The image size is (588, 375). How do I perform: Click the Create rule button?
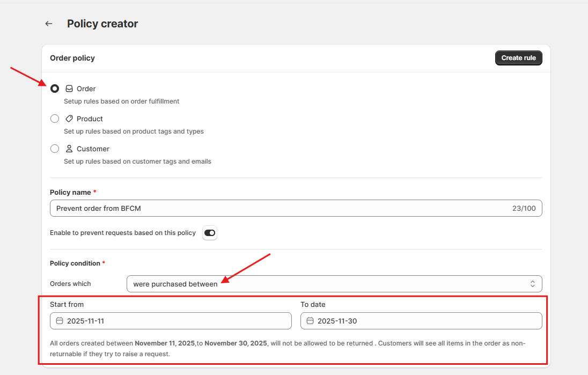click(x=518, y=57)
